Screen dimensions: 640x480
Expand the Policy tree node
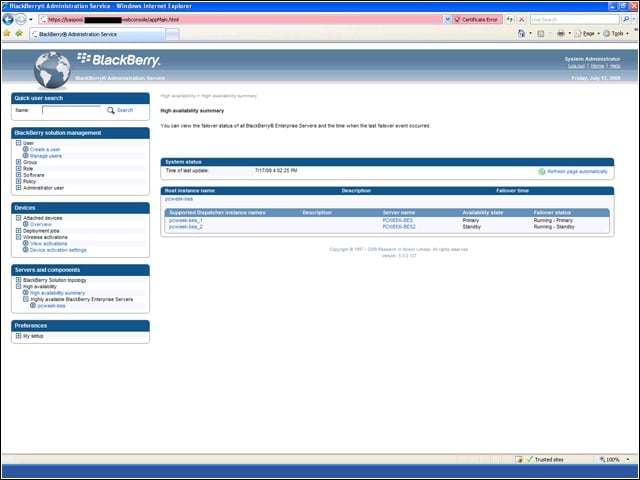(x=18, y=181)
